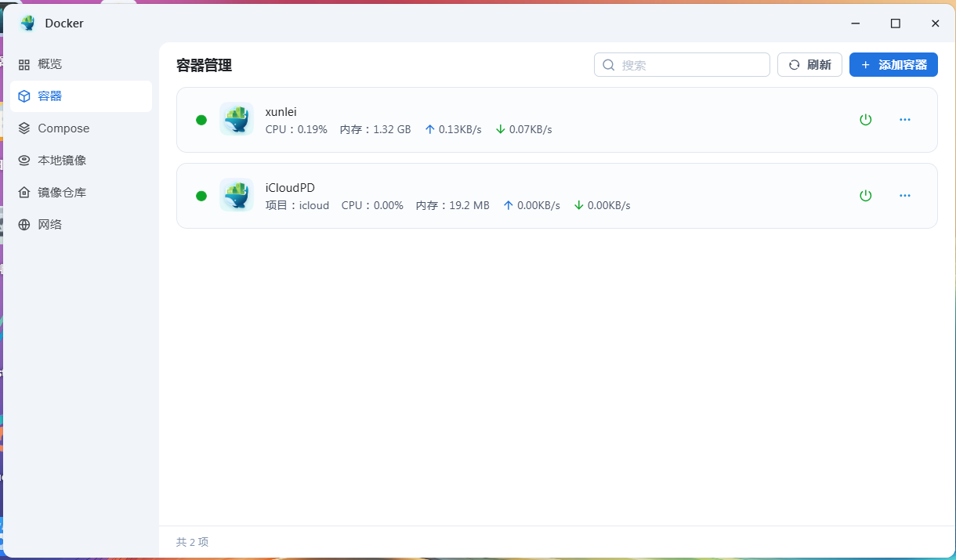Click the 镜像仓库 house icon
This screenshot has height=560, width=956.
coord(24,193)
